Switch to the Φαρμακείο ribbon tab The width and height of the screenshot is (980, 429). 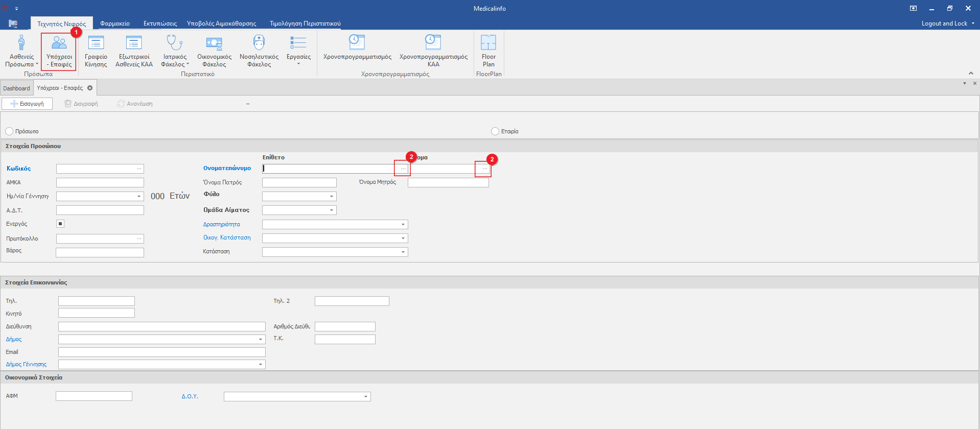(115, 23)
